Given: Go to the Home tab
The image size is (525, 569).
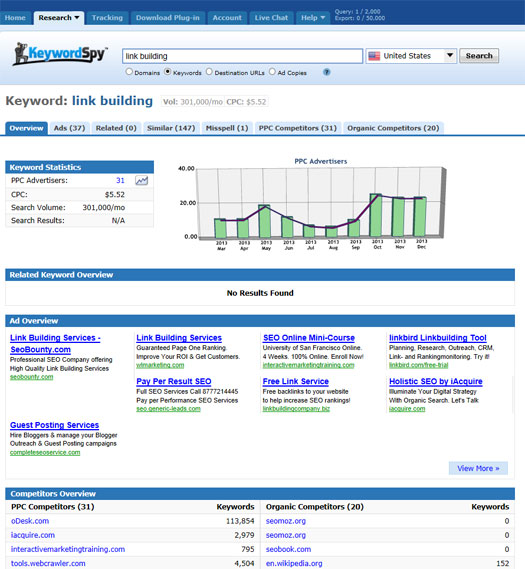Looking at the screenshot, I should point(15,18).
